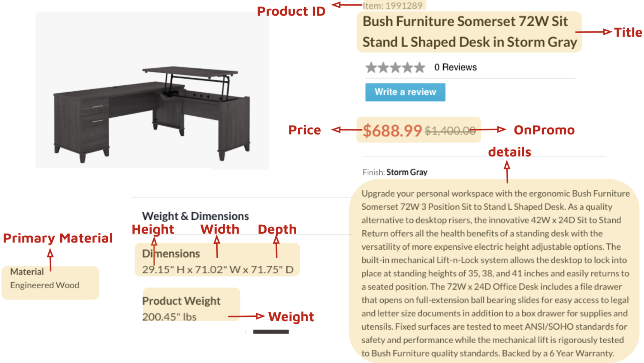
Task: Select the fifth rating star
Action: tap(419, 67)
